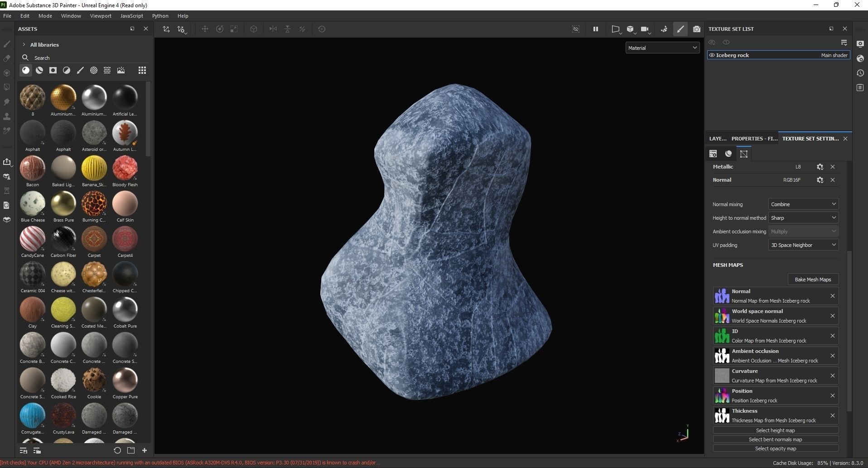Click the Main shader label of Iceberg rock
868x468 pixels.
click(x=834, y=55)
